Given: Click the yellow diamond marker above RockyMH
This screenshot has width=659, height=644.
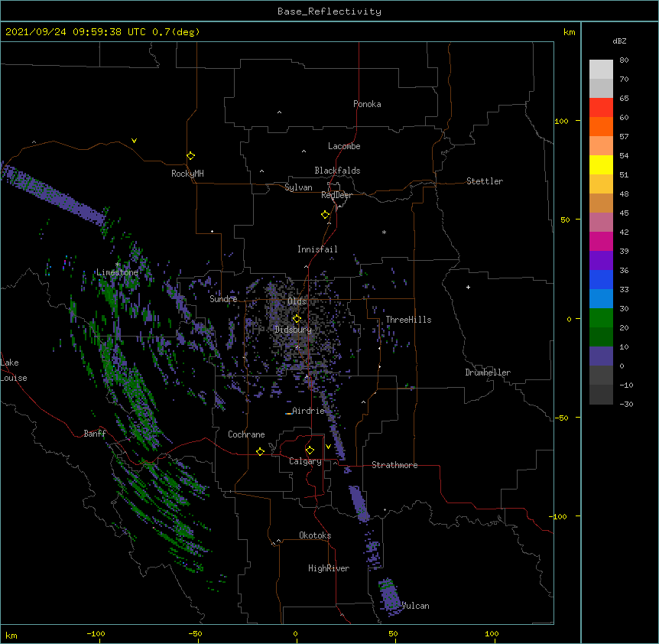Looking at the screenshot, I should (190, 155).
